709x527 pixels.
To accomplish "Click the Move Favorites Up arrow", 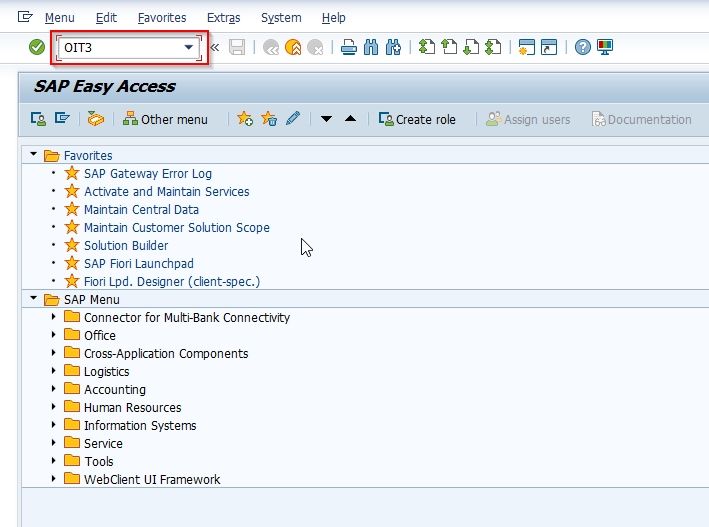I will pyautogui.click(x=350, y=119).
